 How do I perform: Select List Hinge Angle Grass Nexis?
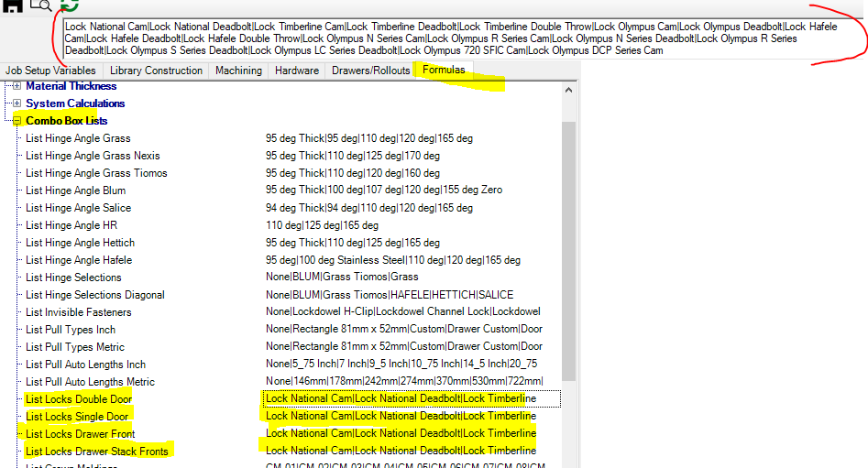[x=93, y=156]
